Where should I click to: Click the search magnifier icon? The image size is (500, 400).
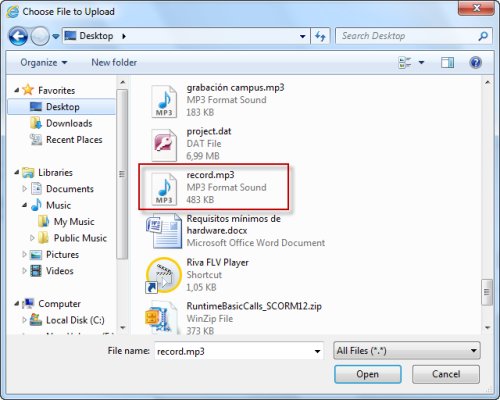[483, 36]
